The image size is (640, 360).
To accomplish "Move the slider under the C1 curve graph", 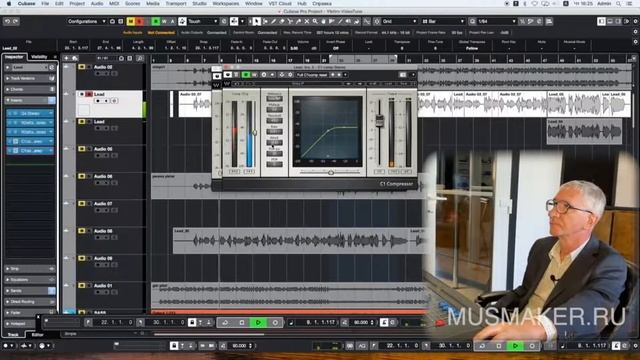I will [331, 173].
